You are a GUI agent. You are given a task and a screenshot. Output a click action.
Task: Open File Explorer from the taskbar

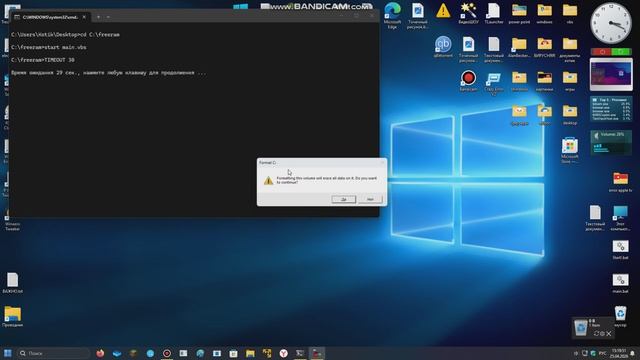click(250, 353)
